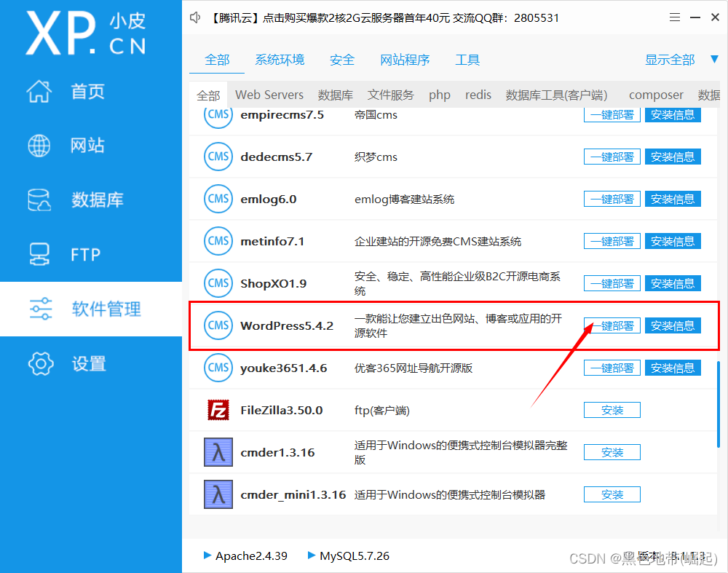The image size is (728, 573).
Task: Click the 织梦cms description text
Action: click(x=376, y=157)
